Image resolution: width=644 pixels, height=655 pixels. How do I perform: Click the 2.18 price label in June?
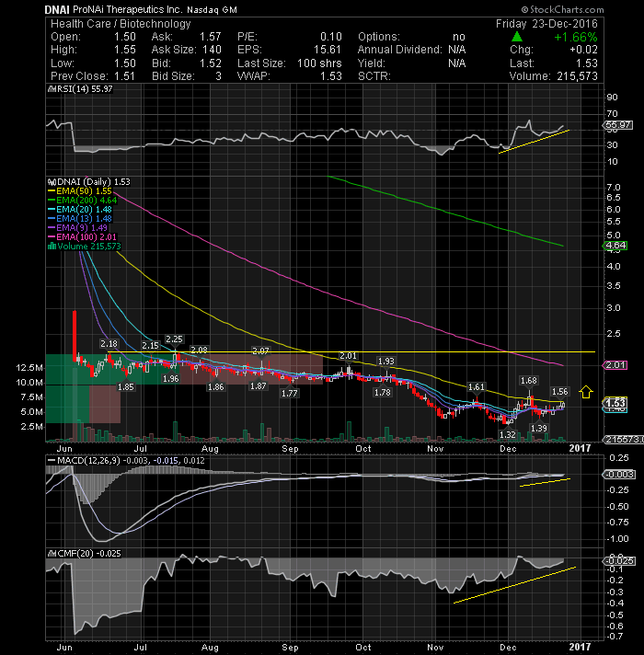tap(109, 344)
